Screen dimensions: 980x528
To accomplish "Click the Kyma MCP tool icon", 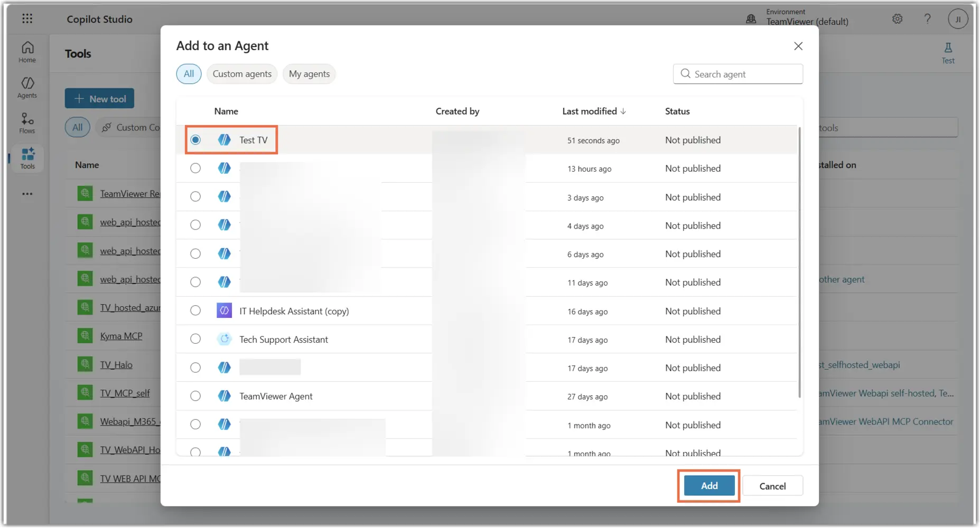I will pyautogui.click(x=85, y=335).
